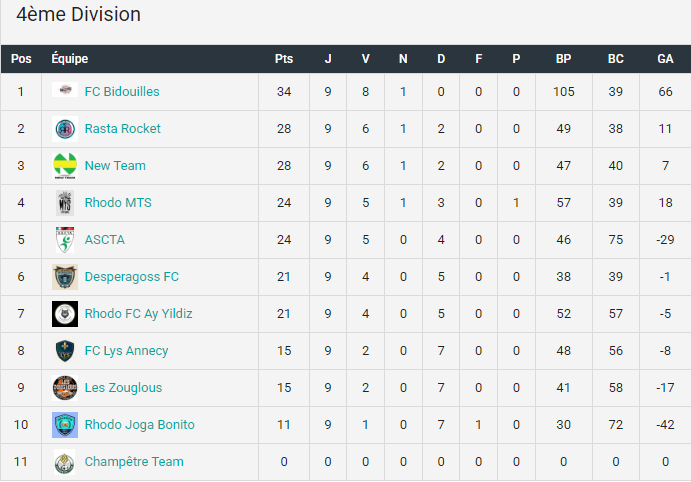
Task: Select the GA column header
Action: tap(665, 59)
